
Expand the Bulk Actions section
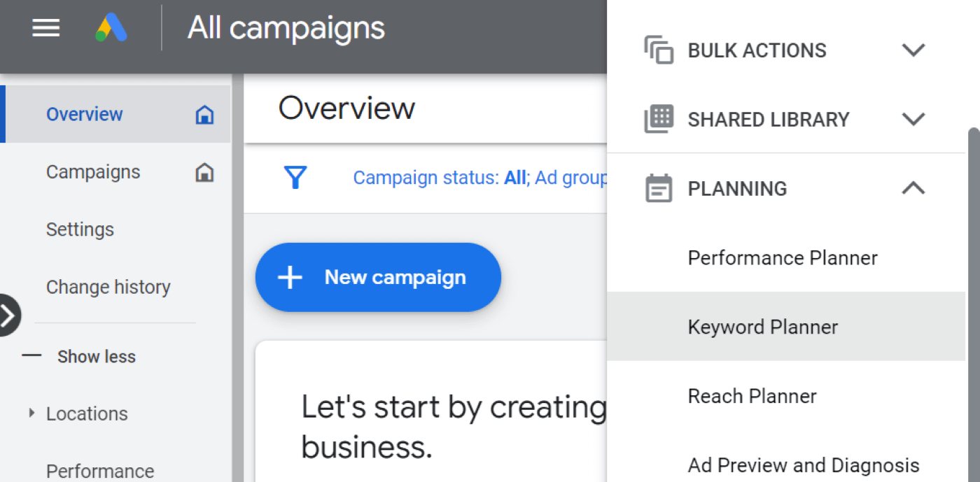pyautogui.click(x=913, y=50)
